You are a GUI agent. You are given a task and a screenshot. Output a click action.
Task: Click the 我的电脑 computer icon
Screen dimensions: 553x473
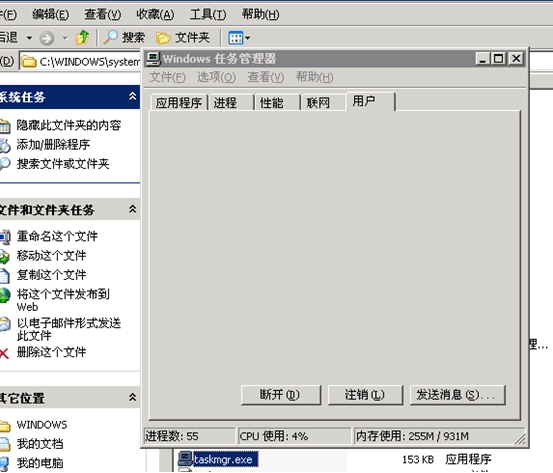(5, 463)
